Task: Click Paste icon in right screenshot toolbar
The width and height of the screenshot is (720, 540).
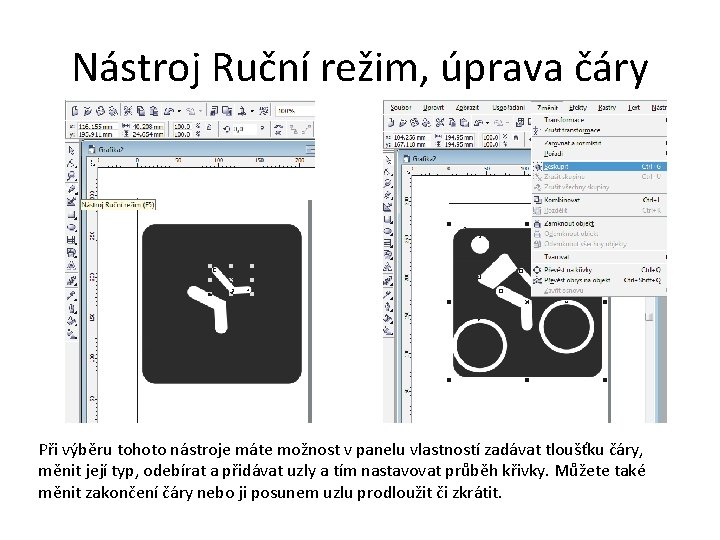Action: 464,123
